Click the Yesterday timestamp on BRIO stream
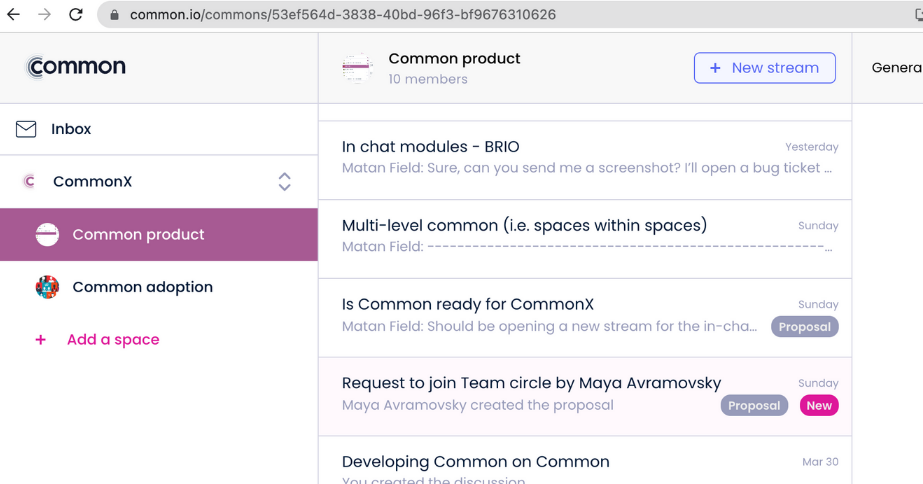This screenshot has width=923, height=484. [x=812, y=147]
